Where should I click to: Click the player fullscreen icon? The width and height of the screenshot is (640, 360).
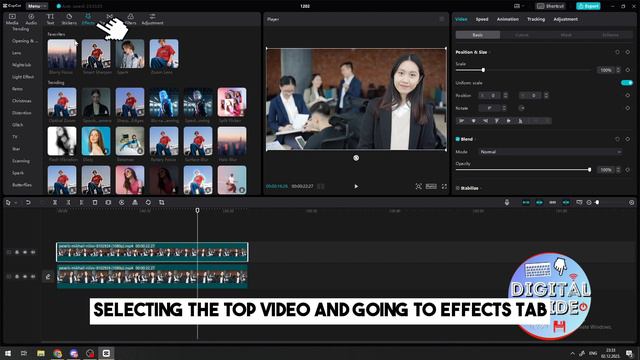(444, 187)
